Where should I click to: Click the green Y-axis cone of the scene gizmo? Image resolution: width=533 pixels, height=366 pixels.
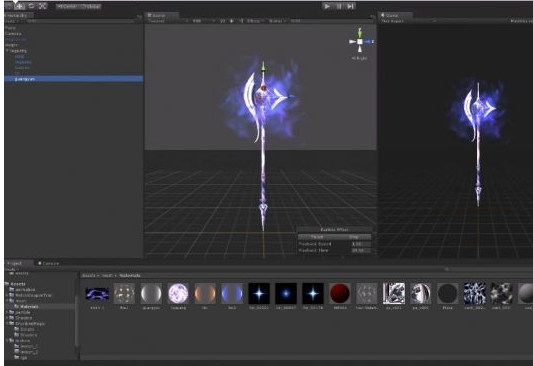click(360, 33)
